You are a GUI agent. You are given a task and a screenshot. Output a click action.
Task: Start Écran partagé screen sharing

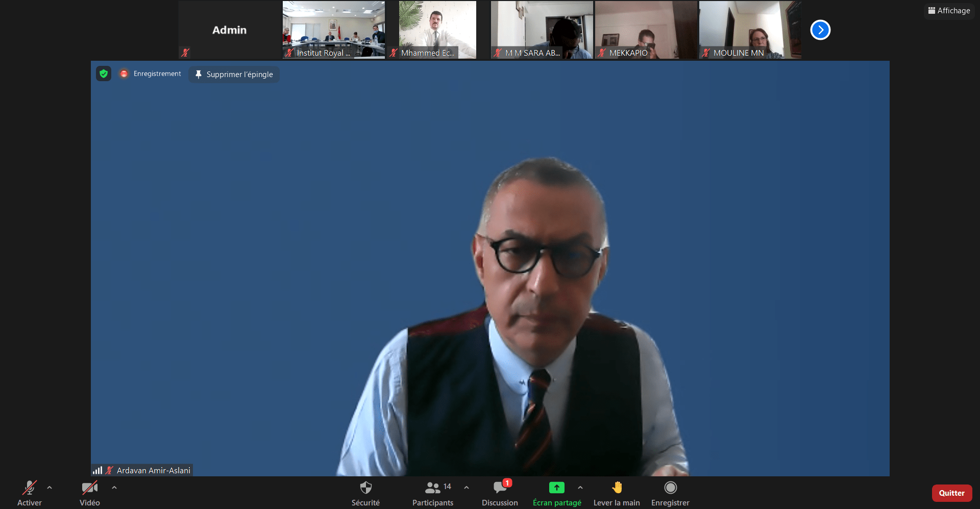click(x=557, y=493)
